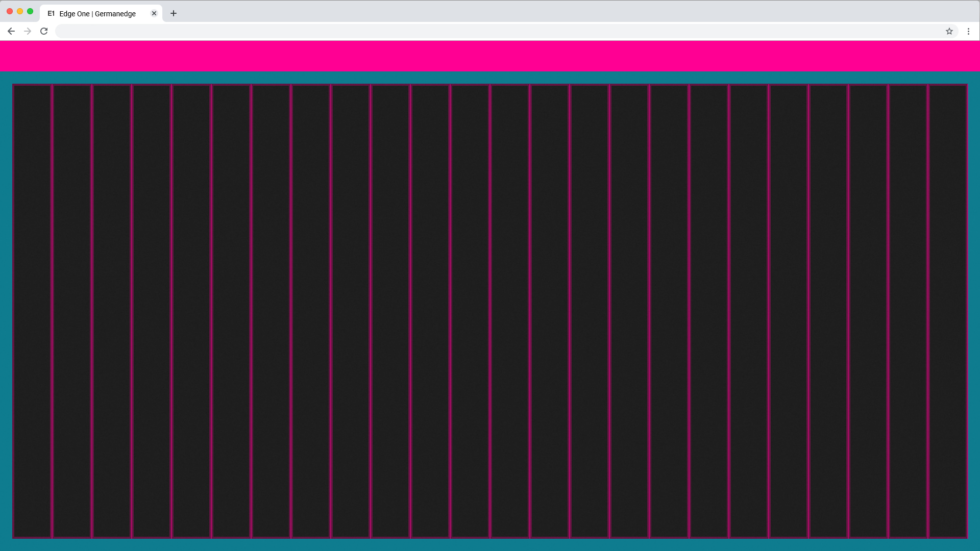The width and height of the screenshot is (980, 551).
Task: Click the third dark column from the left
Action: point(112,311)
